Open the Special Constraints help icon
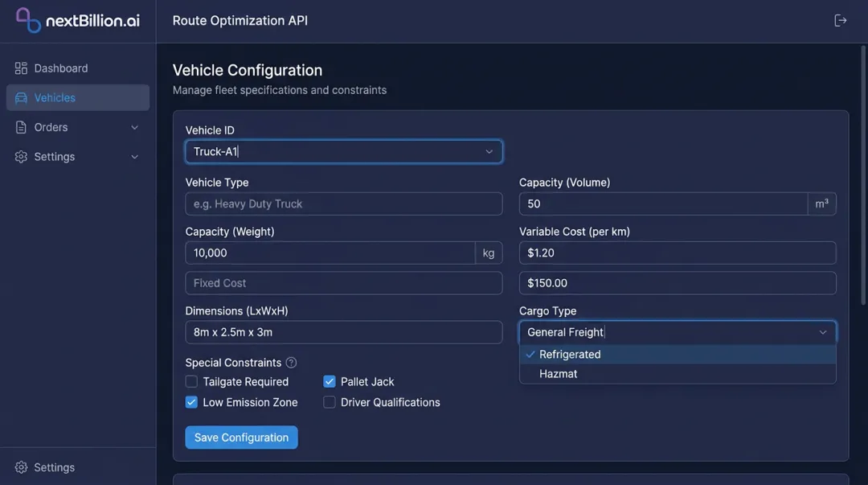The height and width of the screenshot is (485, 868). coord(291,363)
